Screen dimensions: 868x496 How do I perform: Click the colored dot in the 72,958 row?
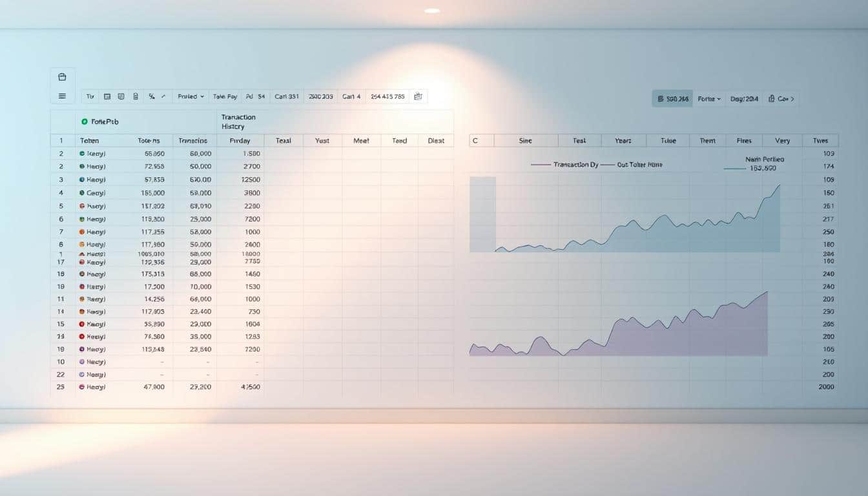(82, 167)
